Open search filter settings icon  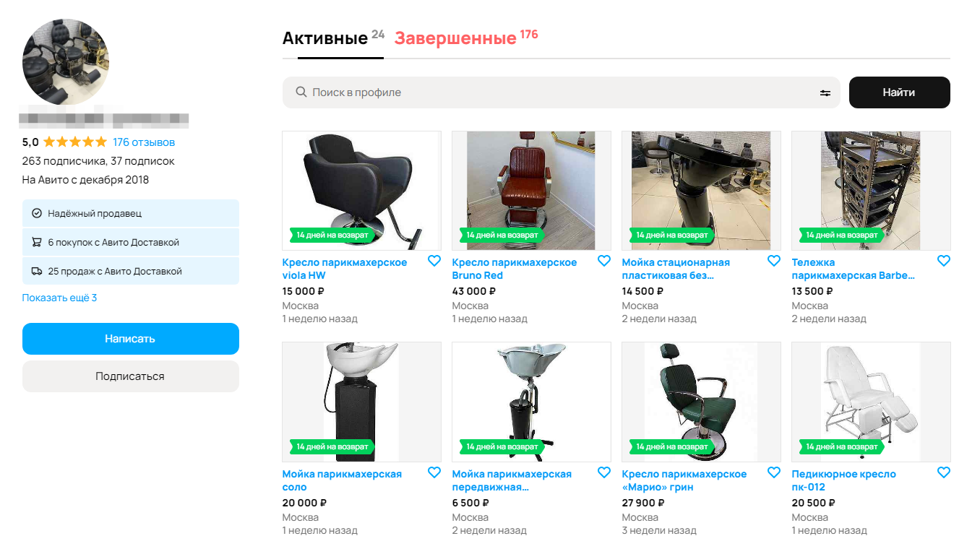(825, 92)
